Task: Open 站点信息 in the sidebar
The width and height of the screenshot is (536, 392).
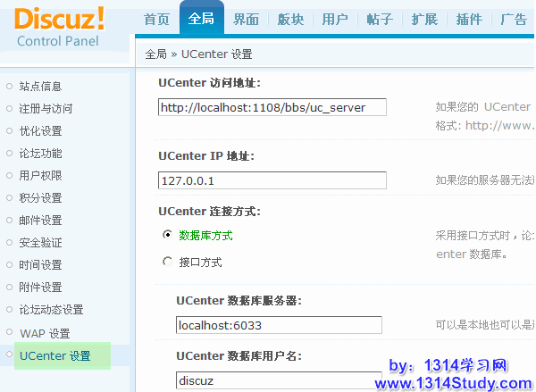Action: 40,87
